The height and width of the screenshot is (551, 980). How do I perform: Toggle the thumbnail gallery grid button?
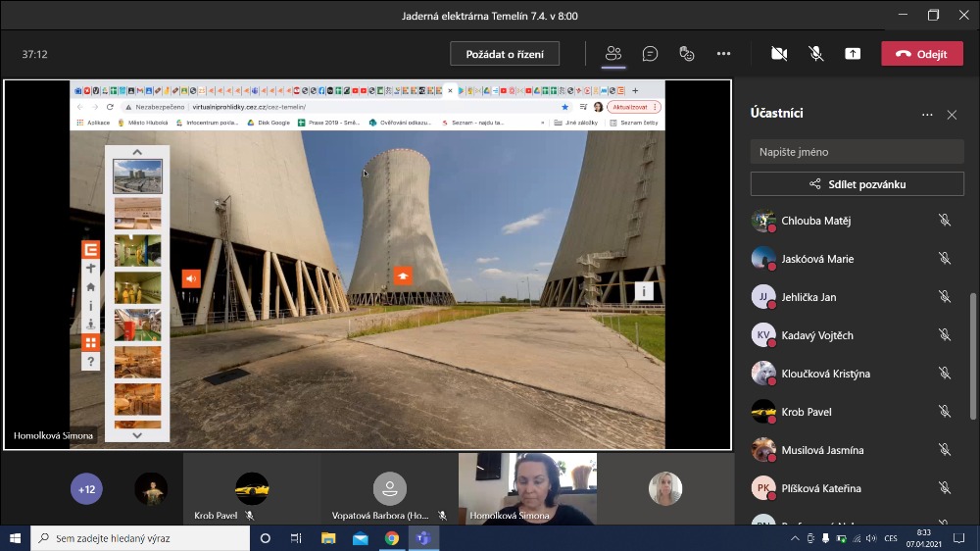click(x=90, y=342)
